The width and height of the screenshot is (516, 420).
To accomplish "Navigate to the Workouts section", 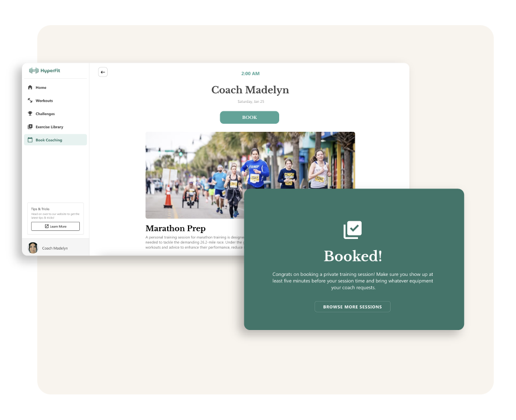I will point(44,100).
